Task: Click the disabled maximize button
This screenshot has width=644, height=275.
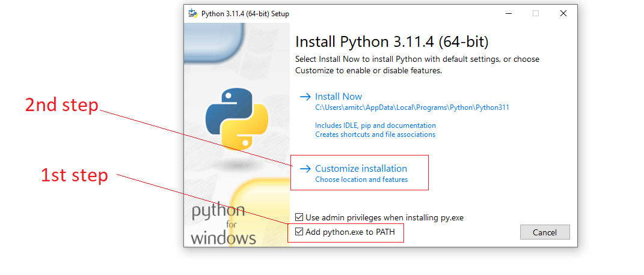Action: coord(536,14)
